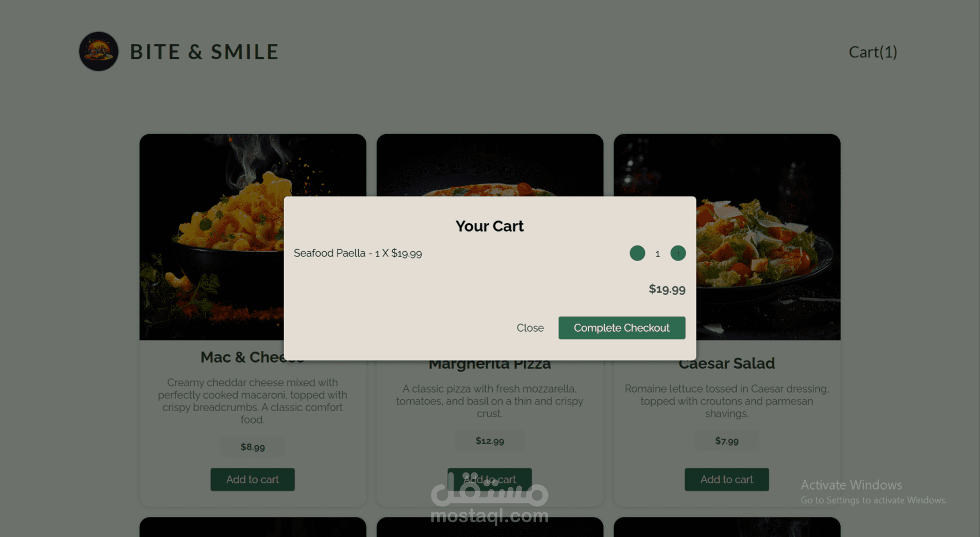This screenshot has width=980, height=537.
Task: Click the $8.99 price tag
Action: (253, 447)
